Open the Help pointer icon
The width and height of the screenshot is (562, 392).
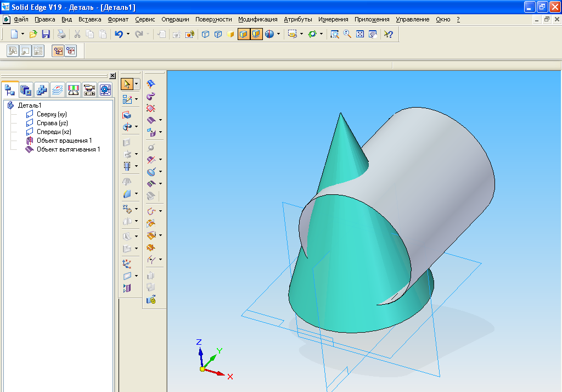pos(388,34)
